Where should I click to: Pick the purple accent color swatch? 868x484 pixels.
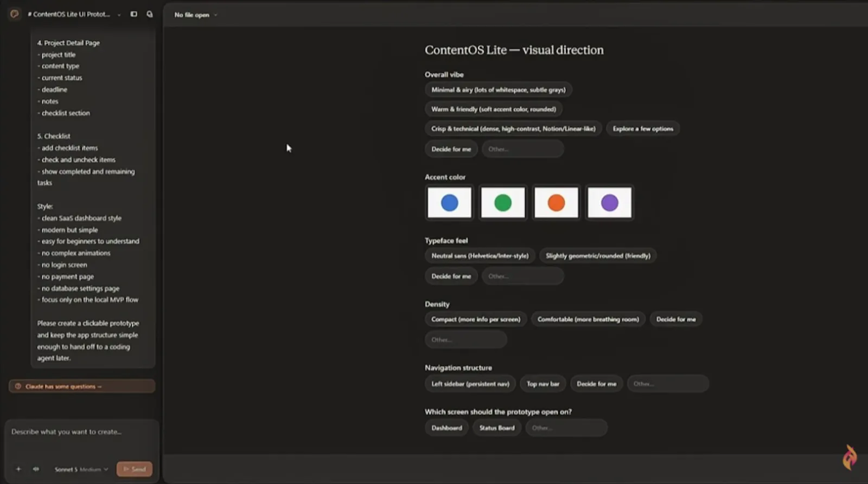click(x=609, y=203)
